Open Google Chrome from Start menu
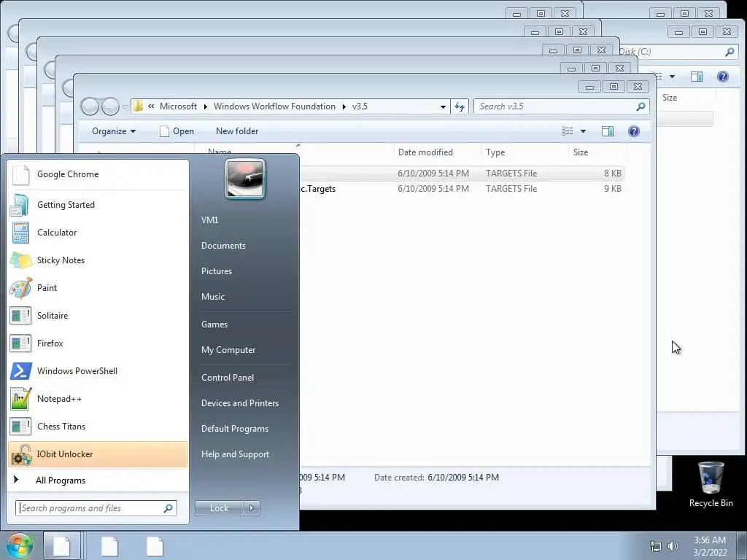This screenshot has width=747, height=560. point(98,174)
